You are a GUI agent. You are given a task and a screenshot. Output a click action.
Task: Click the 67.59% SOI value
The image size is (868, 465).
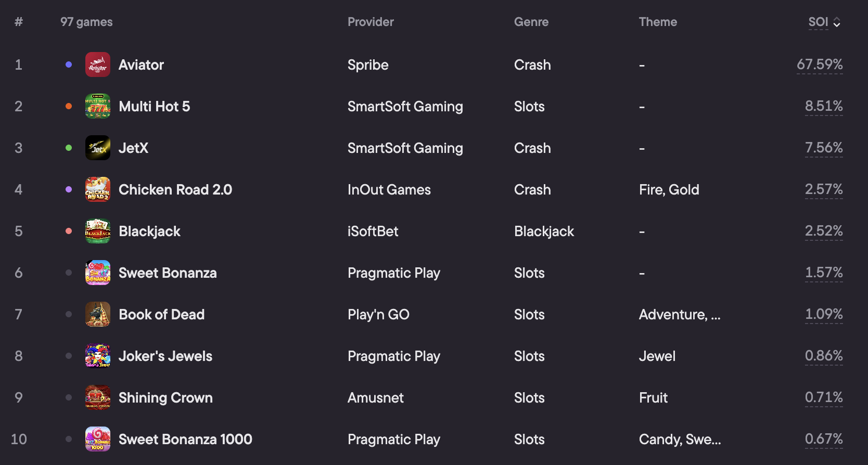(x=820, y=64)
